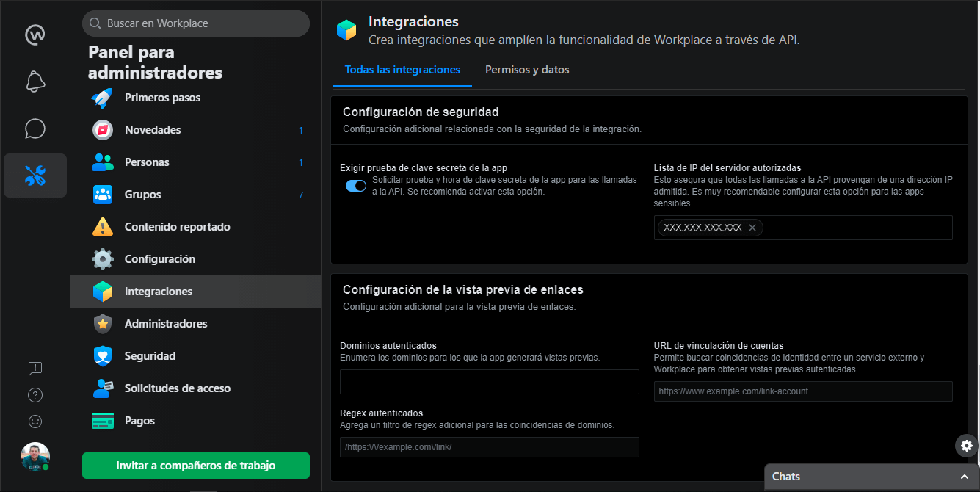Click the search magnifier icon
This screenshot has width=980, height=492.
click(x=95, y=23)
